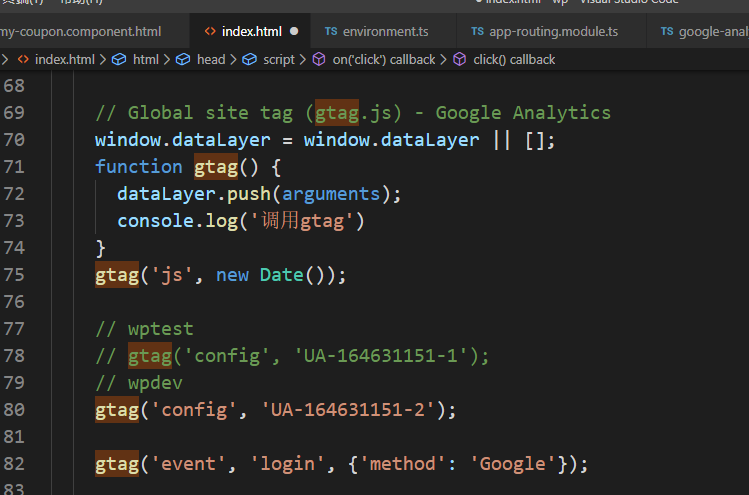Click commented 'UA-164631151-1' config line
Screen dimensions: 749x495
(292, 356)
